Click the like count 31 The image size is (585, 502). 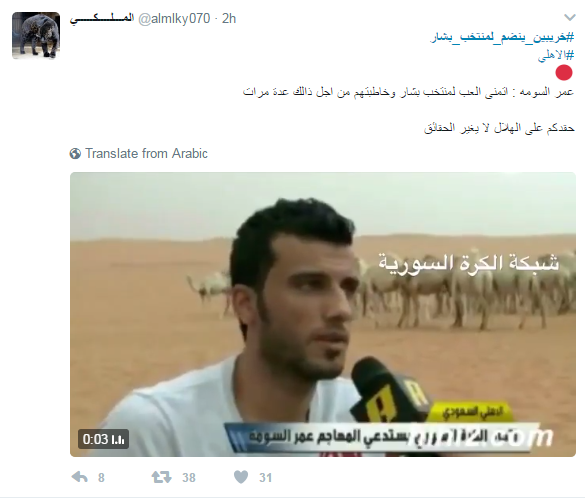[265, 477]
